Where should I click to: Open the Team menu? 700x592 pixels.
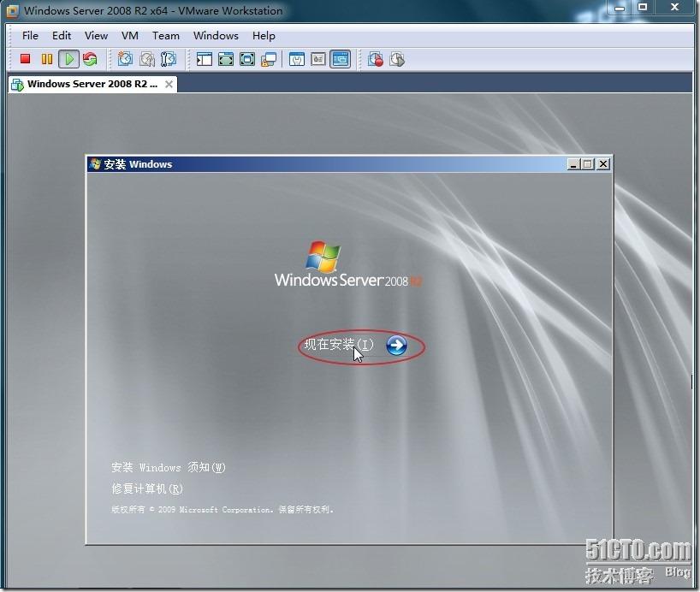(166, 36)
